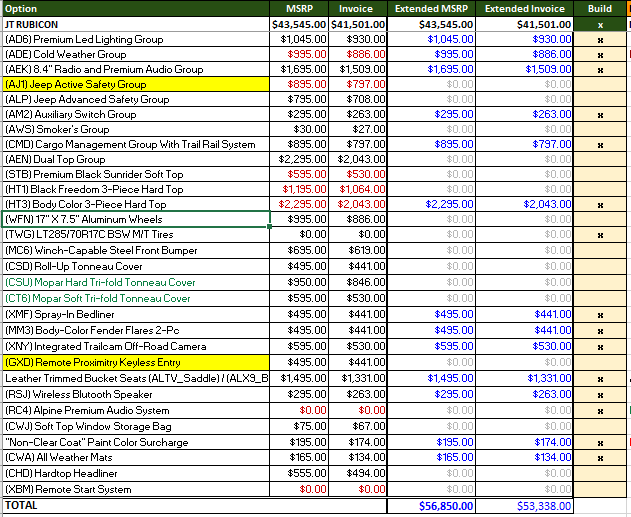Select the blue $2,295.00 Extended MSRP for Body Color Top
This screenshot has height=517, width=631.
[431, 204]
